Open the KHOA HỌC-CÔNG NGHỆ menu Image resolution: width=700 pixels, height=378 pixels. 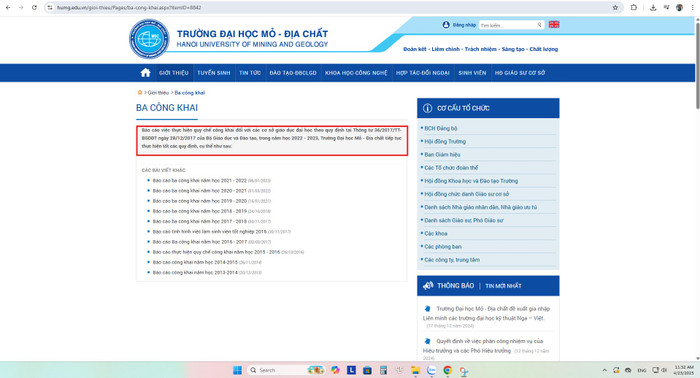click(356, 73)
